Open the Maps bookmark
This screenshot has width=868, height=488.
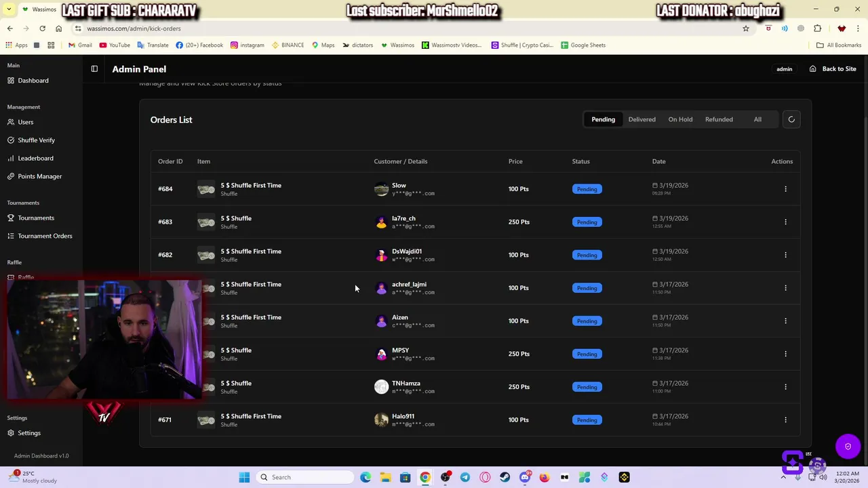[323, 45]
